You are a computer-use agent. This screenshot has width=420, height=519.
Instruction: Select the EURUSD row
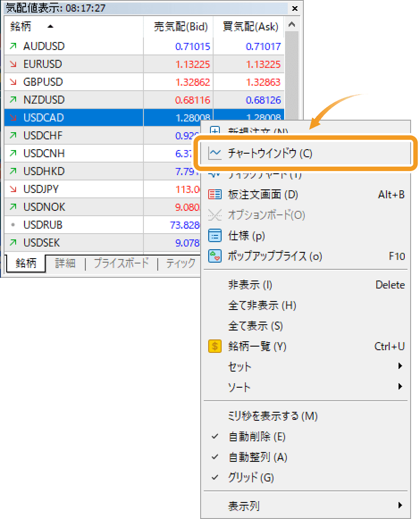[x=144, y=64]
